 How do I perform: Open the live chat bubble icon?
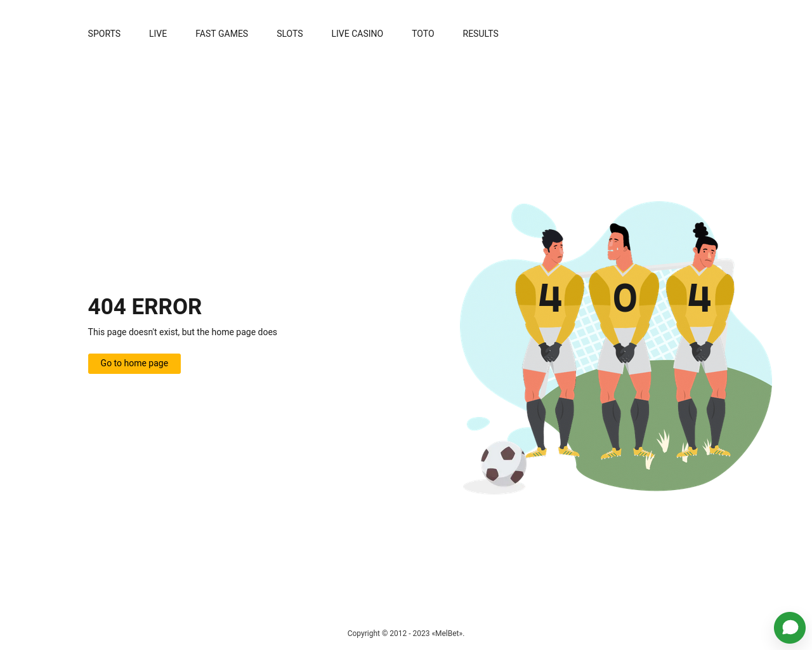click(790, 628)
